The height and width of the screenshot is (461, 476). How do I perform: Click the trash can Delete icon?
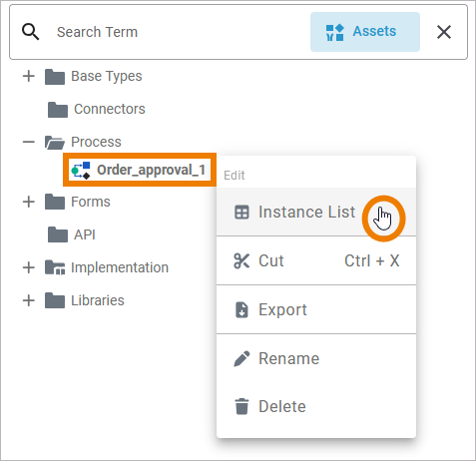[x=241, y=406]
